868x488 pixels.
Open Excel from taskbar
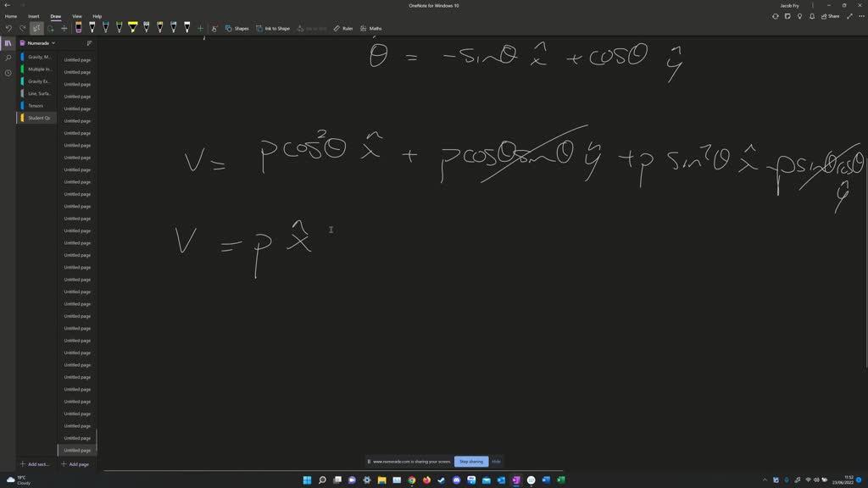561,480
